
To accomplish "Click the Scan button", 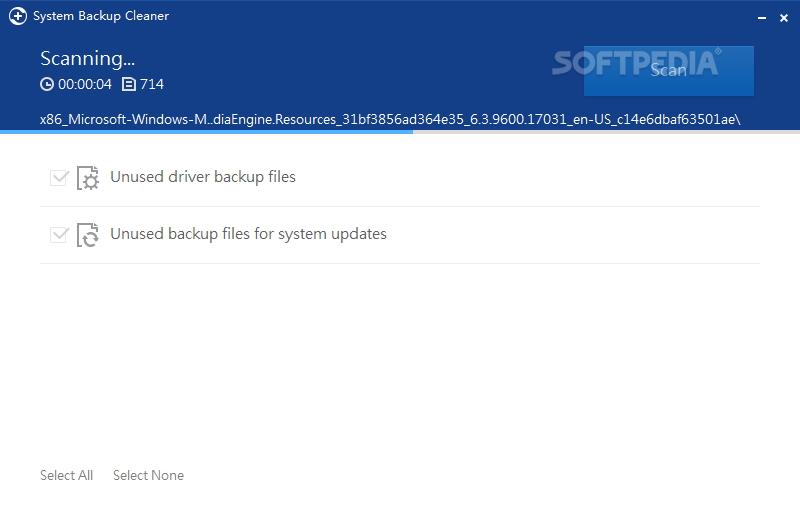I will point(668,71).
